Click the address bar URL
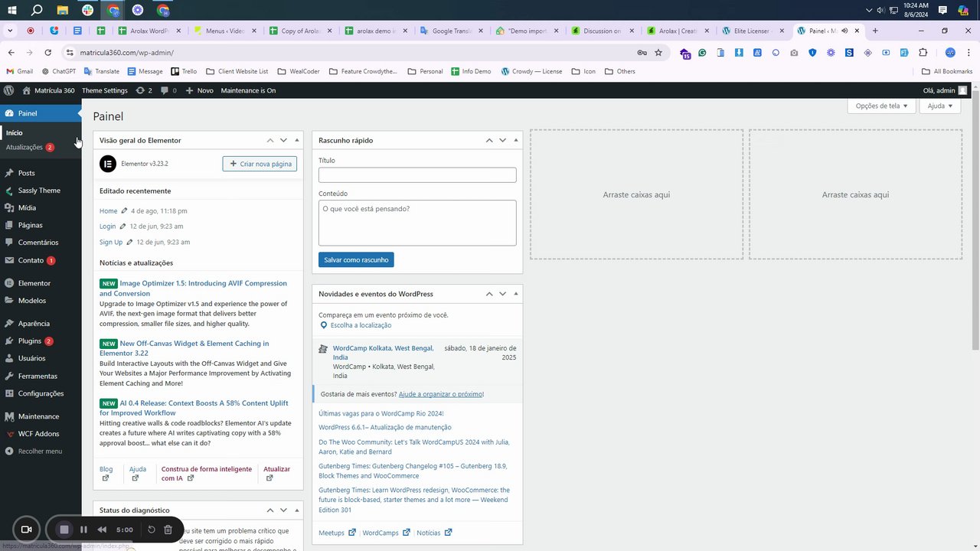Image resolution: width=980 pixels, height=551 pixels. 126,53
